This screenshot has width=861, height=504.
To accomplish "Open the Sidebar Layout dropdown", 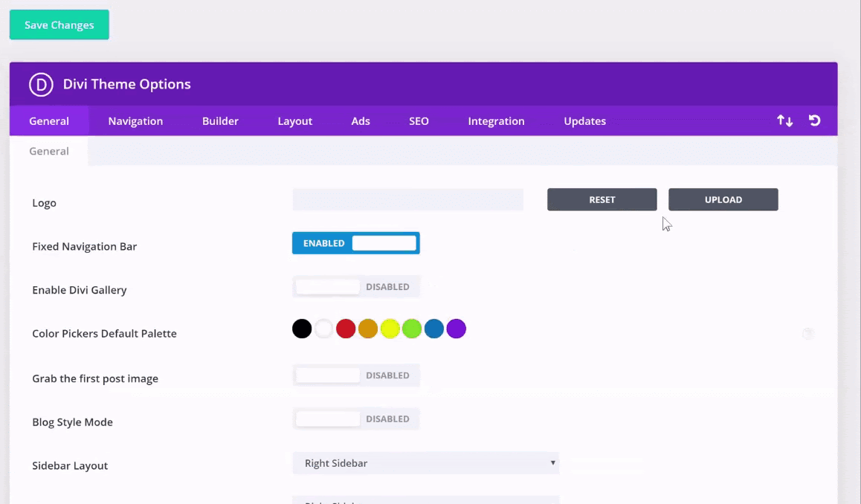I will point(425,463).
